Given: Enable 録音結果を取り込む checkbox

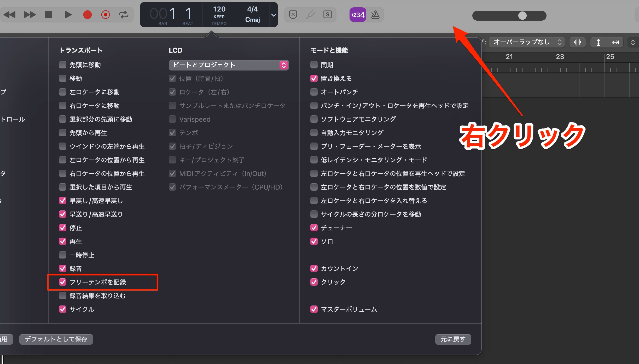Looking at the screenshot, I should 63,296.
